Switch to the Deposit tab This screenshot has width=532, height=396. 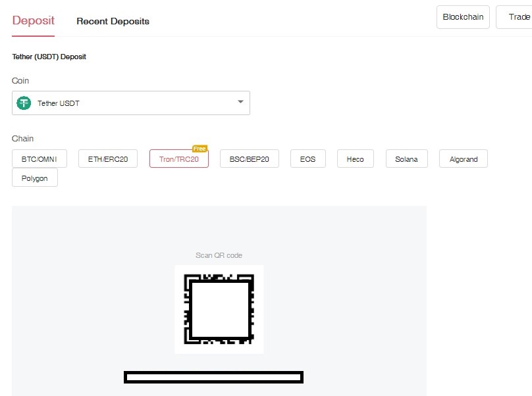tap(33, 20)
